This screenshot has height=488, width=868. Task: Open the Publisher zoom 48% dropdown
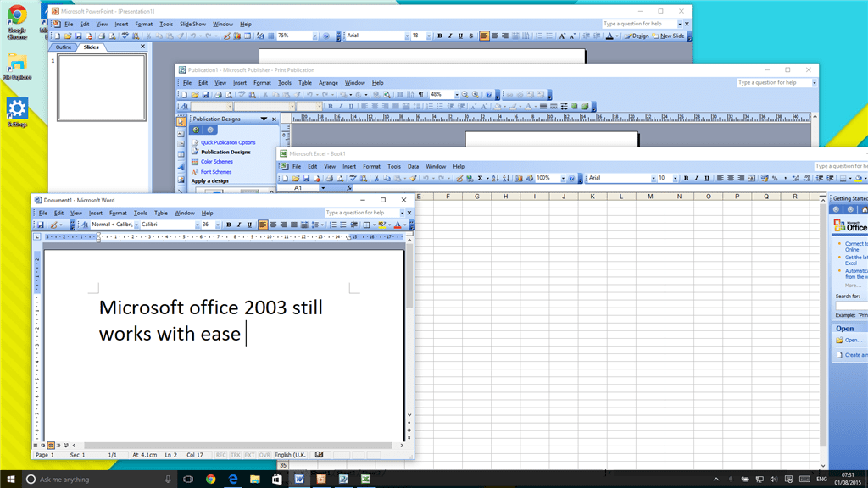(x=457, y=95)
